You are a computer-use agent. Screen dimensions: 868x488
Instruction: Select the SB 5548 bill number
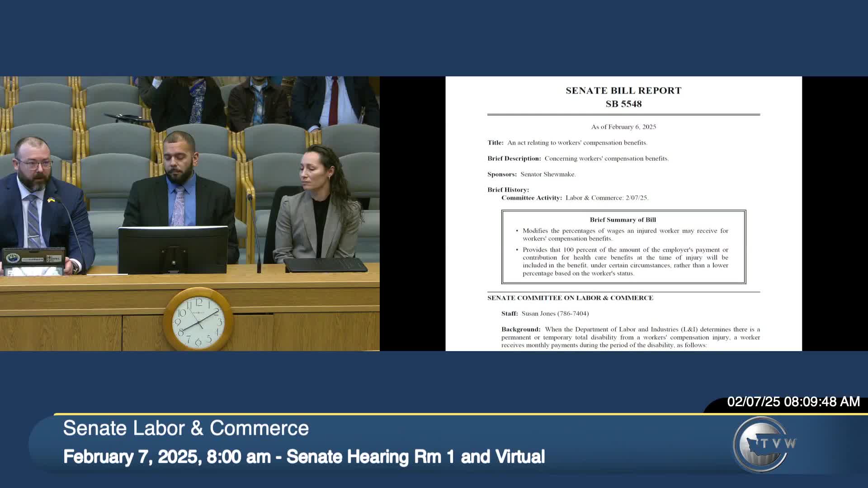[x=623, y=103]
